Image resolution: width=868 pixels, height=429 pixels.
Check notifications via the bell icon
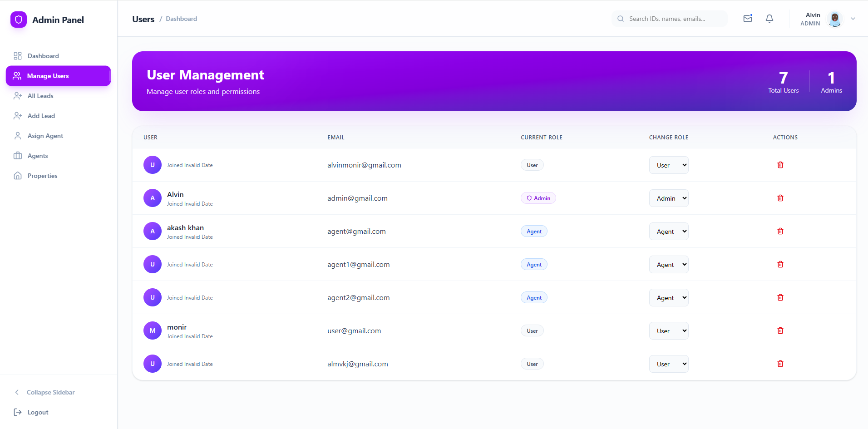[769, 19]
